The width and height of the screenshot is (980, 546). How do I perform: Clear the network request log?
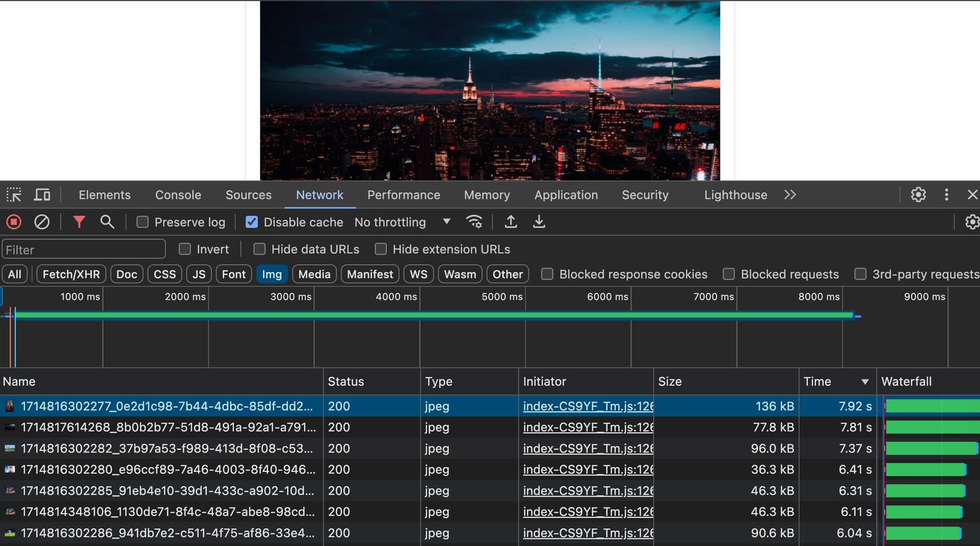(x=42, y=222)
